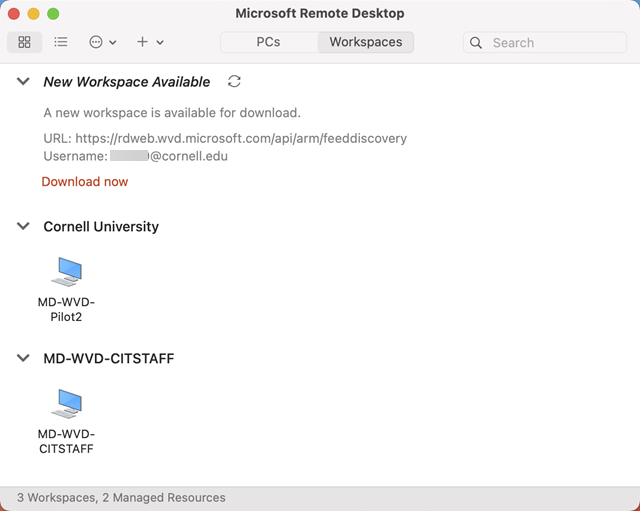
Task: Switch to list view layout
Action: (x=61, y=42)
